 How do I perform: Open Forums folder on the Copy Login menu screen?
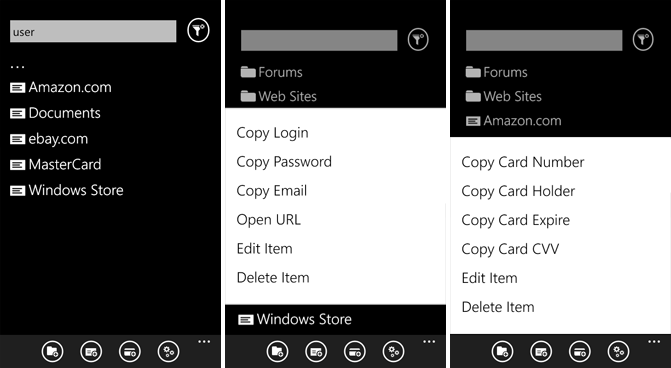coord(272,72)
